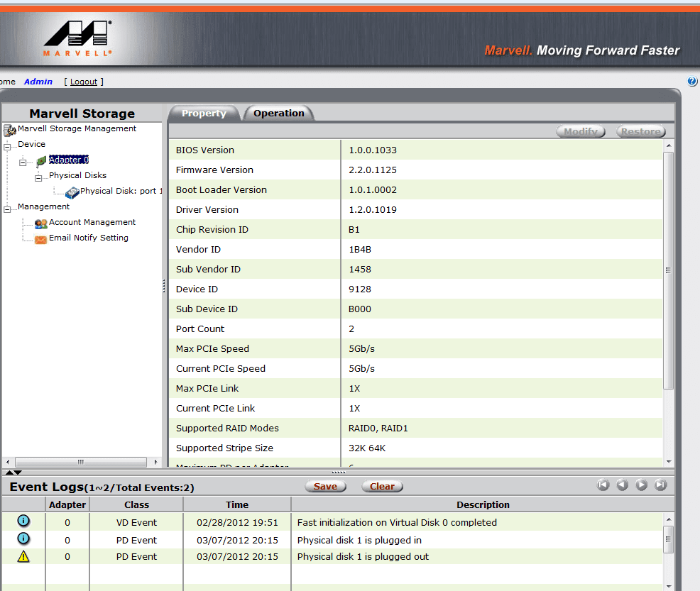Click property list scrollbar down arrow
The width and height of the screenshot is (700, 591).
(668, 462)
